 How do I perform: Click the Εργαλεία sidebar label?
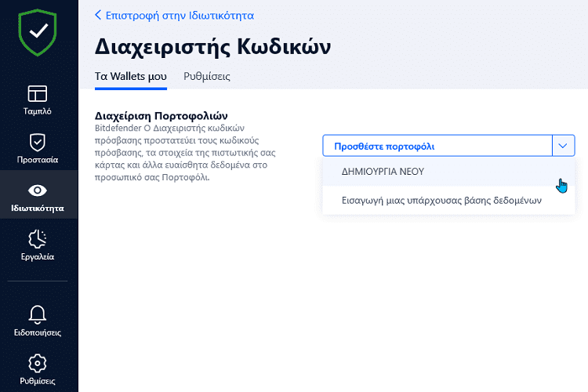pos(38,257)
